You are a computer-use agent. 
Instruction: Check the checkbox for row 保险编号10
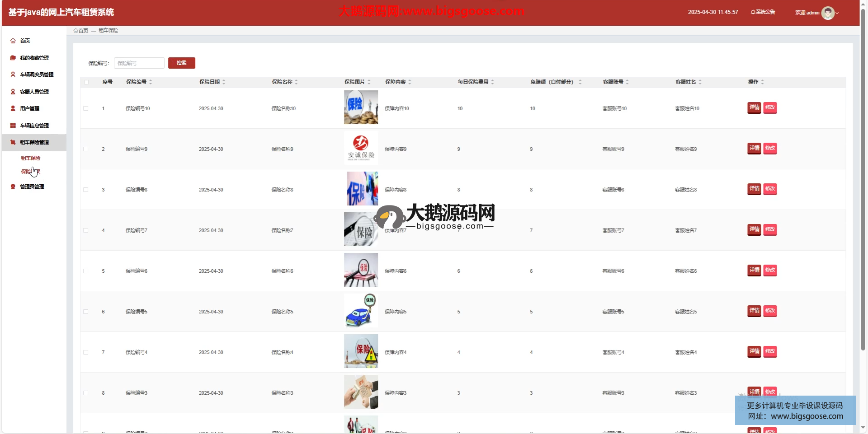pyautogui.click(x=86, y=108)
